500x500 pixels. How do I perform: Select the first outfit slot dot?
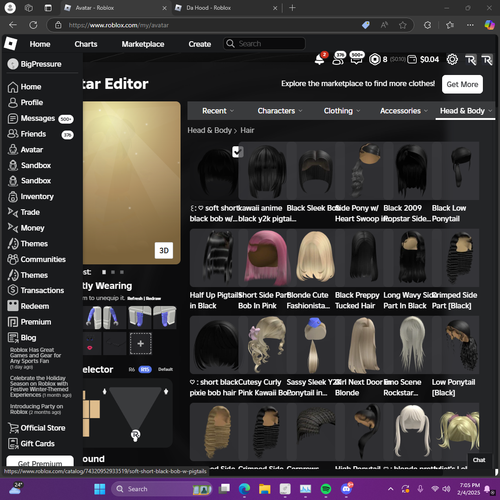(x=104, y=272)
